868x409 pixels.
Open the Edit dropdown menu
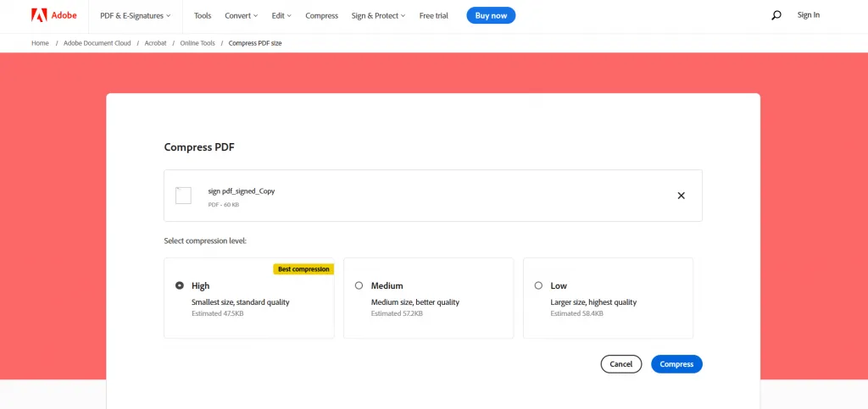pyautogui.click(x=281, y=15)
